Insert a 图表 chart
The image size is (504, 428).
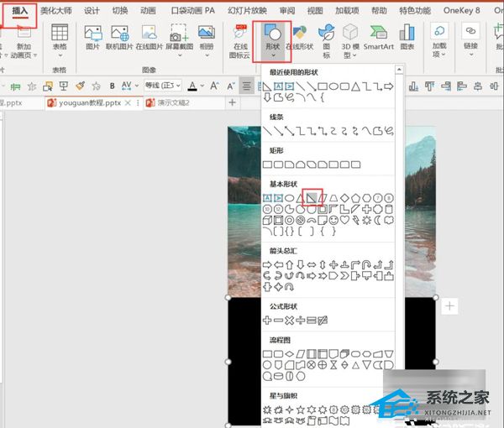pyautogui.click(x=407, y=37)
